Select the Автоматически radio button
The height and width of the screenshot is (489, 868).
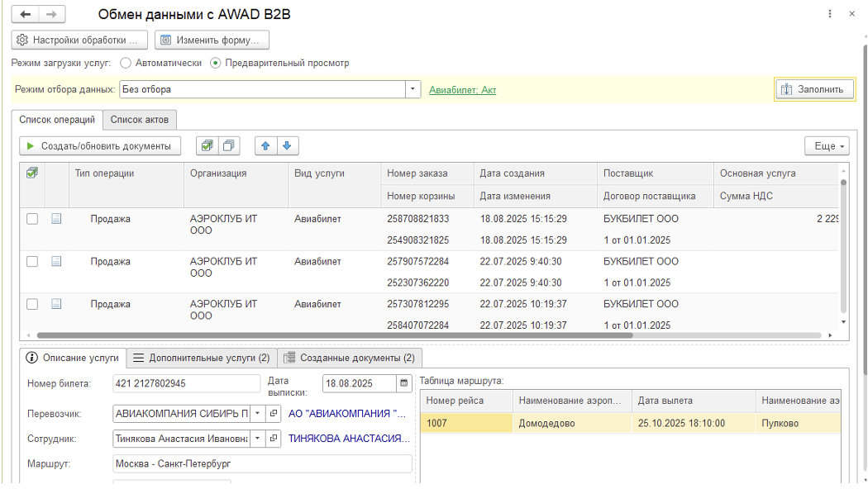click(126, 63)
